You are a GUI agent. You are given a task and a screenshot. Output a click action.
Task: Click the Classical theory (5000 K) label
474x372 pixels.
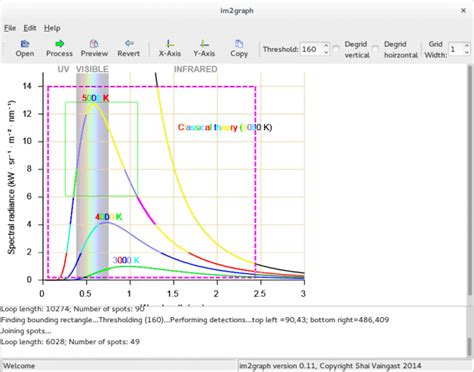click(x=225, y=127)
